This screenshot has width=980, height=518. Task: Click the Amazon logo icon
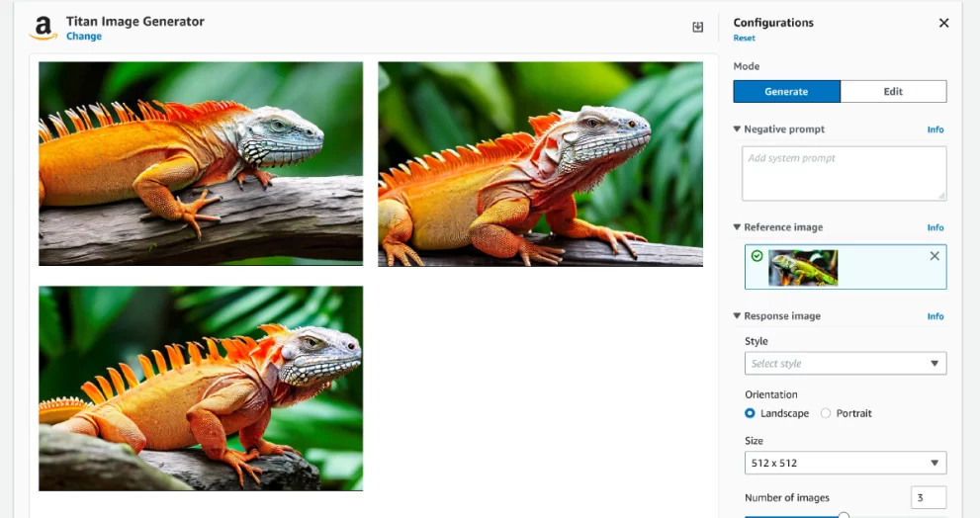[x=44, y=28]
